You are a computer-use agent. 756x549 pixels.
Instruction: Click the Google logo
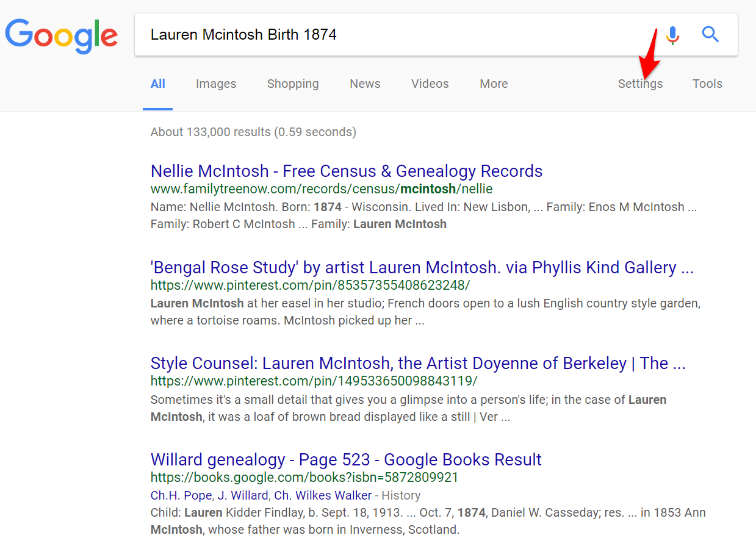pyautogui.click(x=62, y=36)
